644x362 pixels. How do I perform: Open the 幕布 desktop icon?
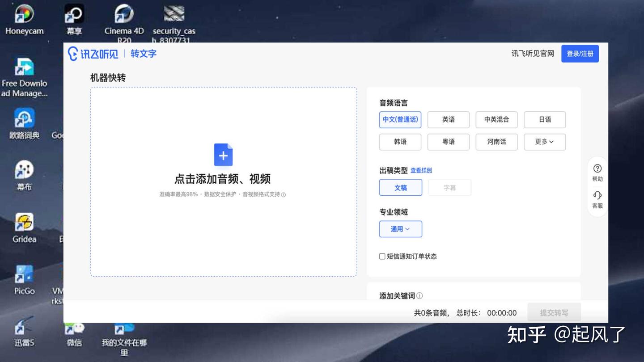[24, 175]
